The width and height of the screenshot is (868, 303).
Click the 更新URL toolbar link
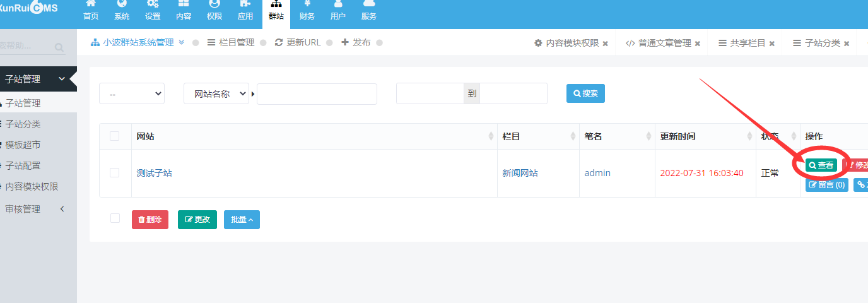[298, 42]
